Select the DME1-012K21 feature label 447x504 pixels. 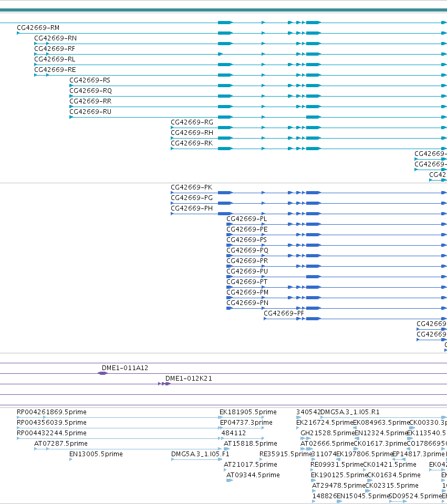click(189, 379)
